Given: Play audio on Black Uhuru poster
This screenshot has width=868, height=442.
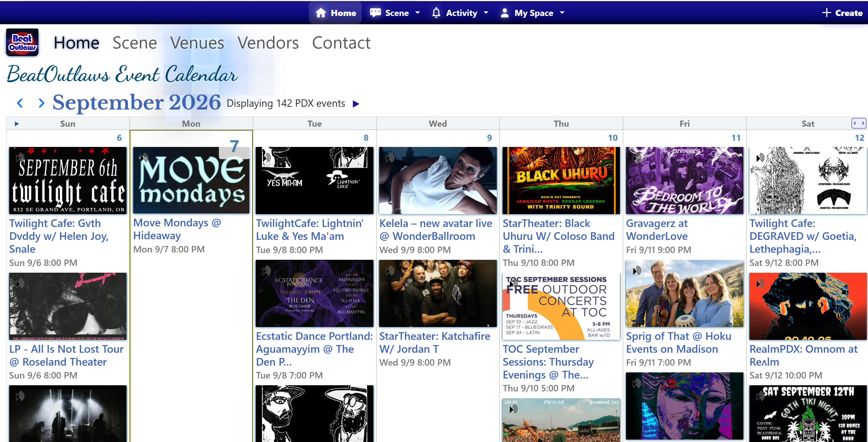Looking at the screenshot, I should coord(513,158).
